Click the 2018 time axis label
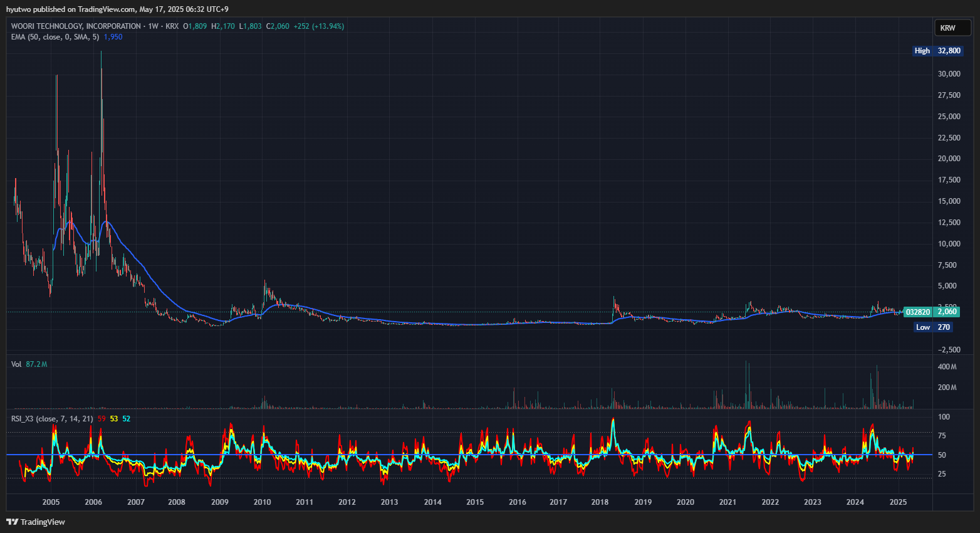 click(600, 502)
